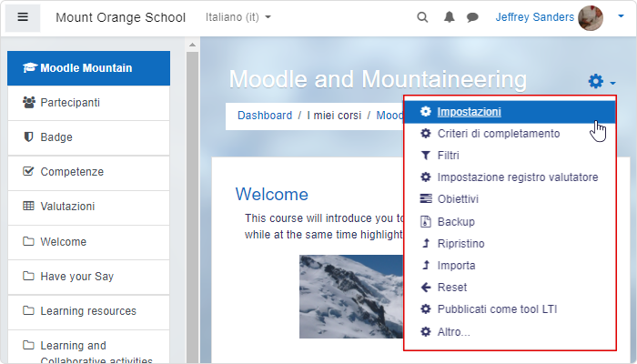Click the folder icon next to Learning resources
The image size is (637, 364).
28,310
